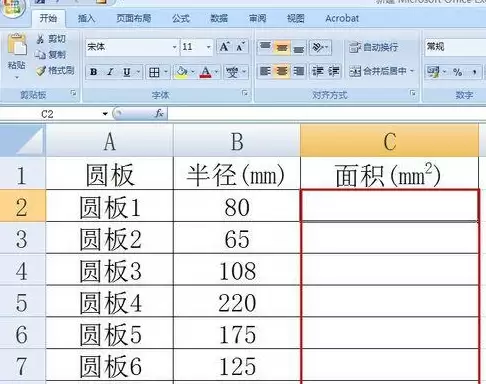Apply Comma style
486x384 pixels.
click(x=474, y=72)
